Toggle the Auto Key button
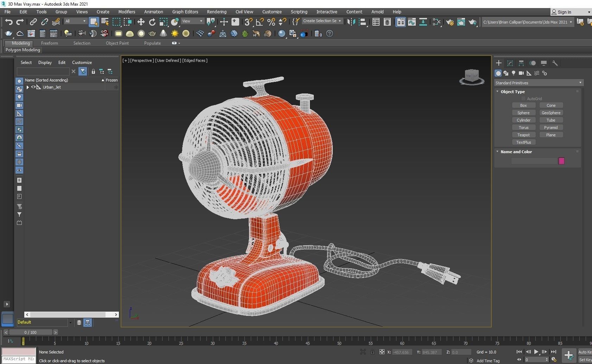This screenshot has height=364, width=592. pos(585,352)
